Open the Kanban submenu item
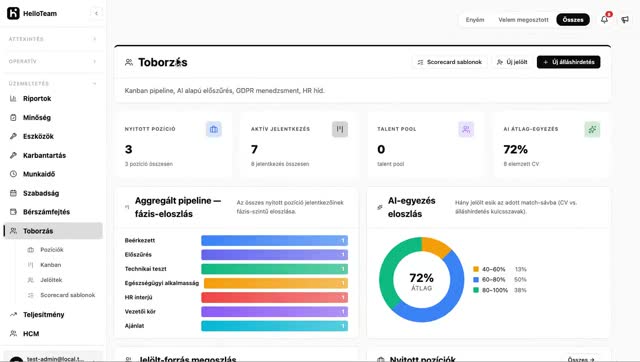The image size is (640, 362). pyautogui.click(x=61, y=265)
